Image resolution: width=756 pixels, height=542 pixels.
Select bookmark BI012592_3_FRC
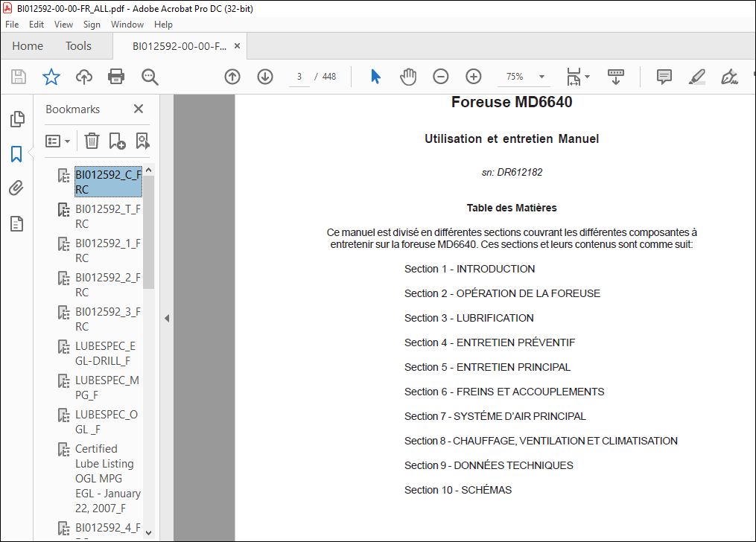pos(108,319)
